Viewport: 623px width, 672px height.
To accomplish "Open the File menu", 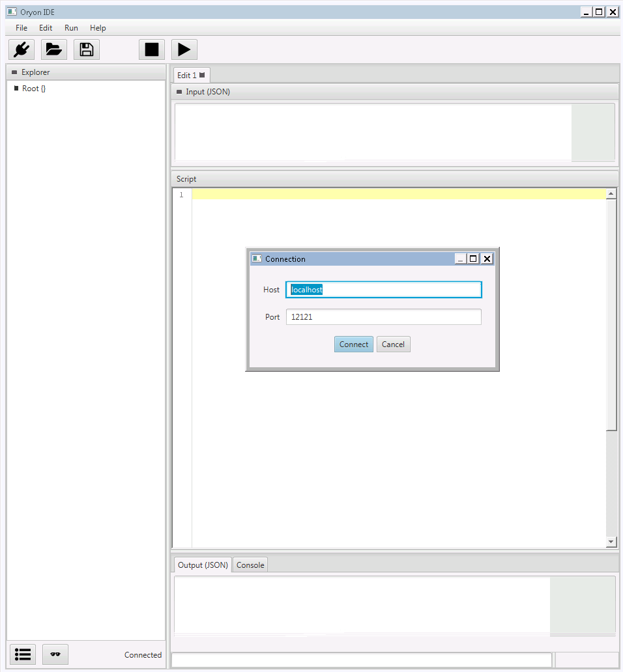I will click(x=22, y=28).
